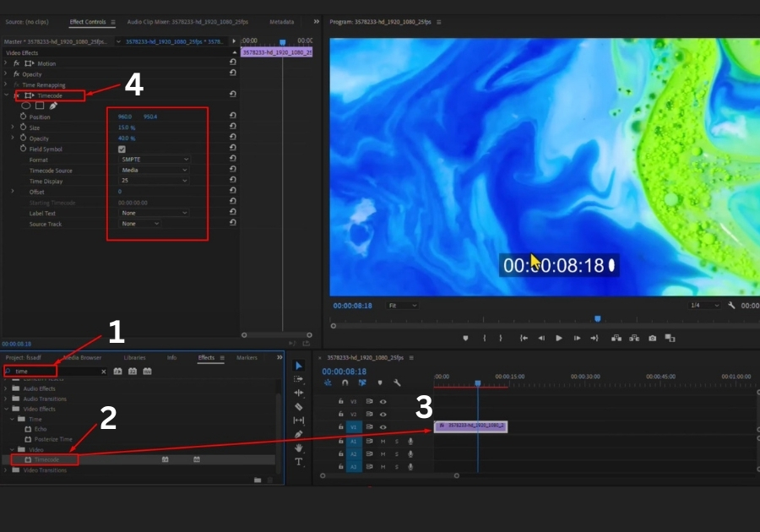This screenshot has height=532, width=760.
Task: Toggle Snap in Timeline magnet
Action: pyautogui.click(x=345, y=383)
